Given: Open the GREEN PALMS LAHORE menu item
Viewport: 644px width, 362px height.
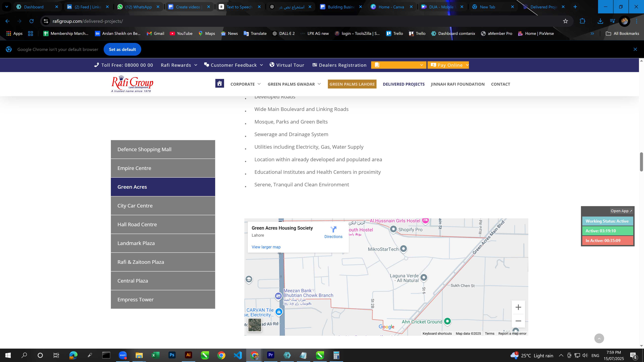Looking at the screenshot, I should click(352, 84).
